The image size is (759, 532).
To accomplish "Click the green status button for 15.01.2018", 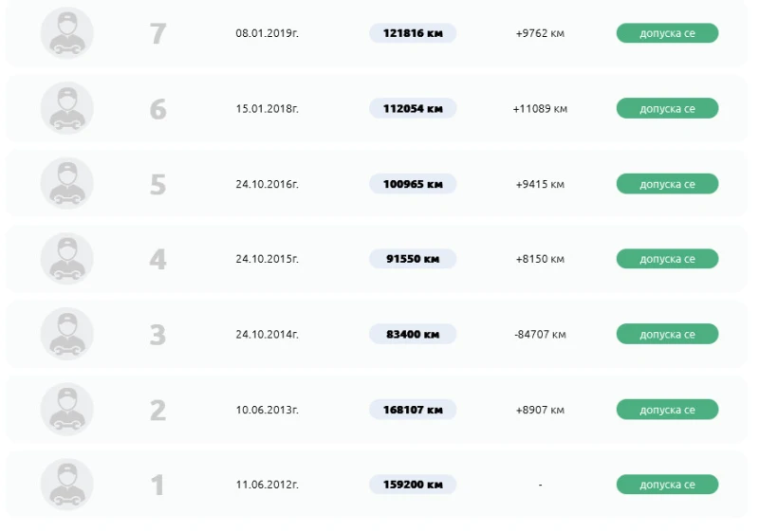I will (x=667, y=108).
